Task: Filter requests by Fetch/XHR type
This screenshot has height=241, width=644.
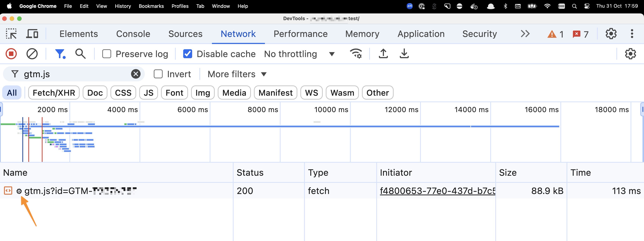Action: [x=54, y=93]
